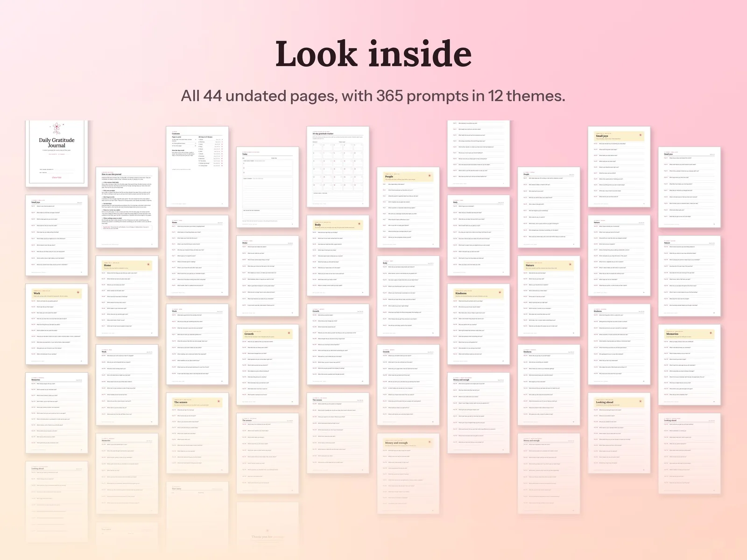The image size is (747, 560).
Task: Open the 'Today' daily page thumbnail
Action: tap(268, 187)
